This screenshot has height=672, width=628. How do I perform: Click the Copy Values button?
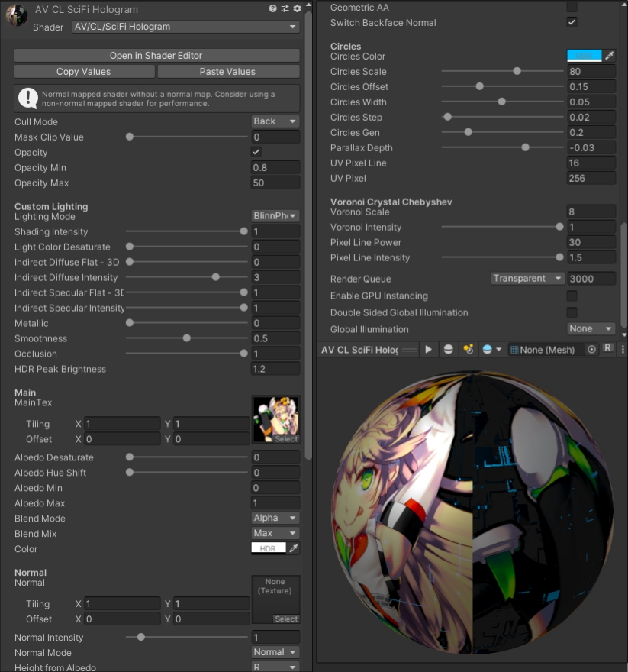pyautogui.click(x=84, y=70)
